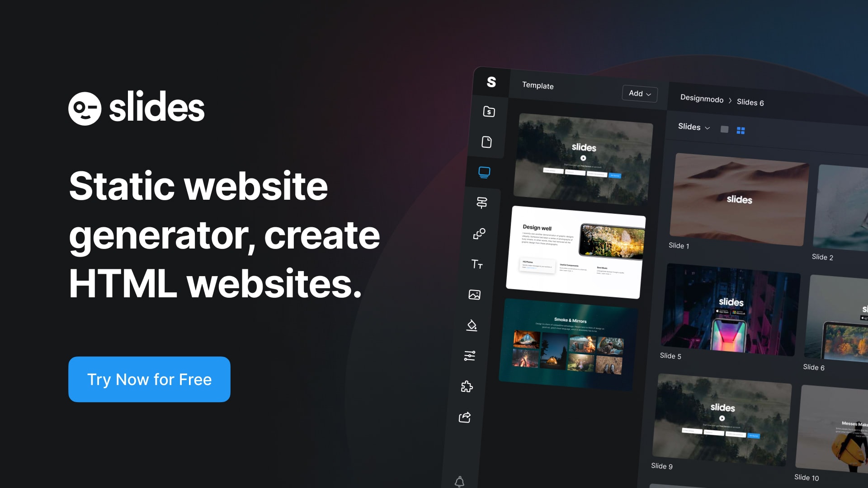Toggle the grid view layout button

pyautogui.click(x=741, y=129)
